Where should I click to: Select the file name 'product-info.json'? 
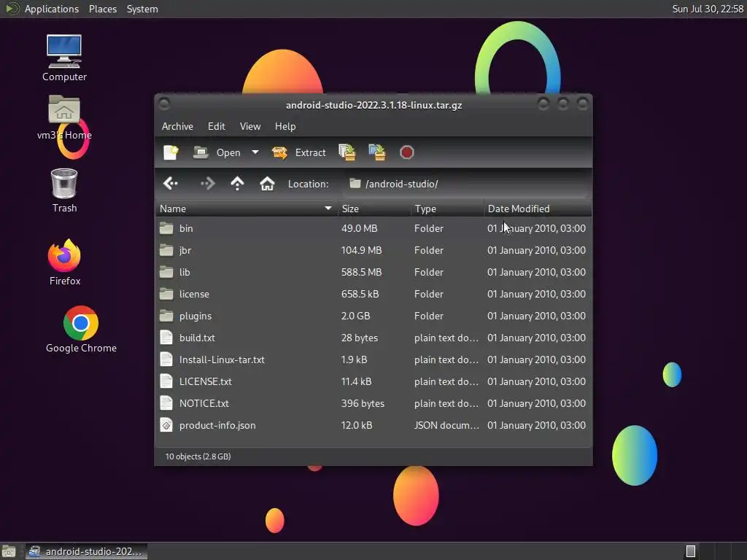[x=217, y=425]
